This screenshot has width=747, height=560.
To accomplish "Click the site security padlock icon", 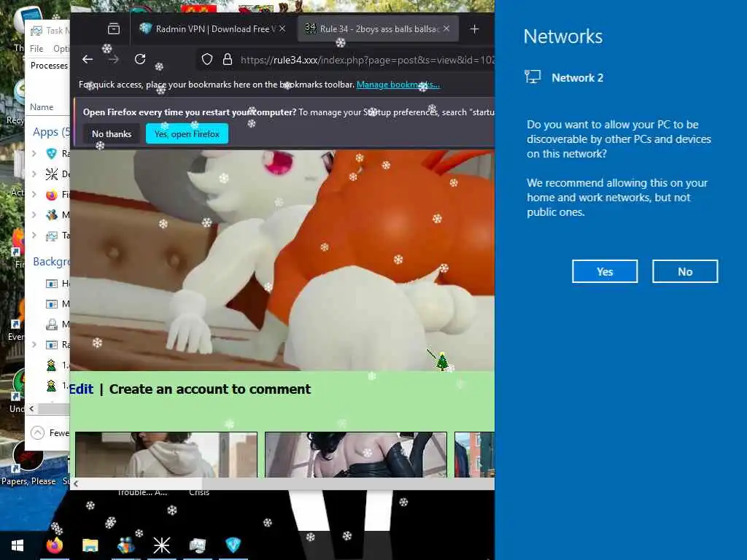I will tap(228, 59).
